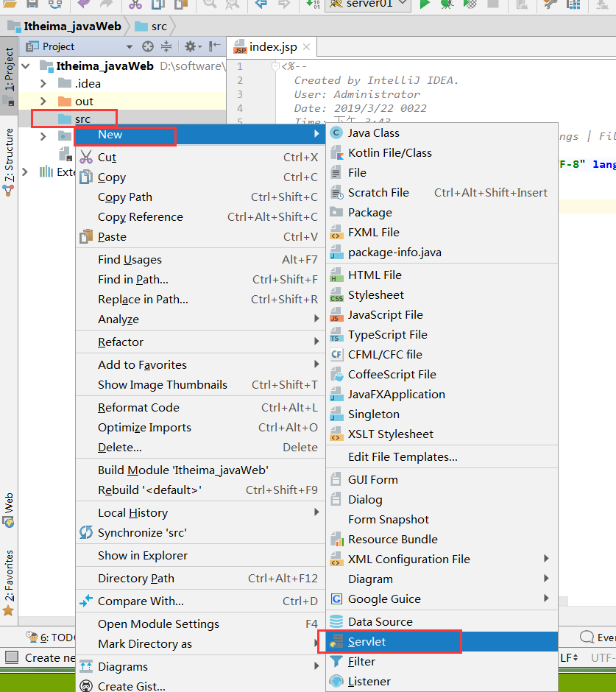The width and height of the screenshot is (616, 692).
Task: Select Replace in Path...
Action: (200, 299)
